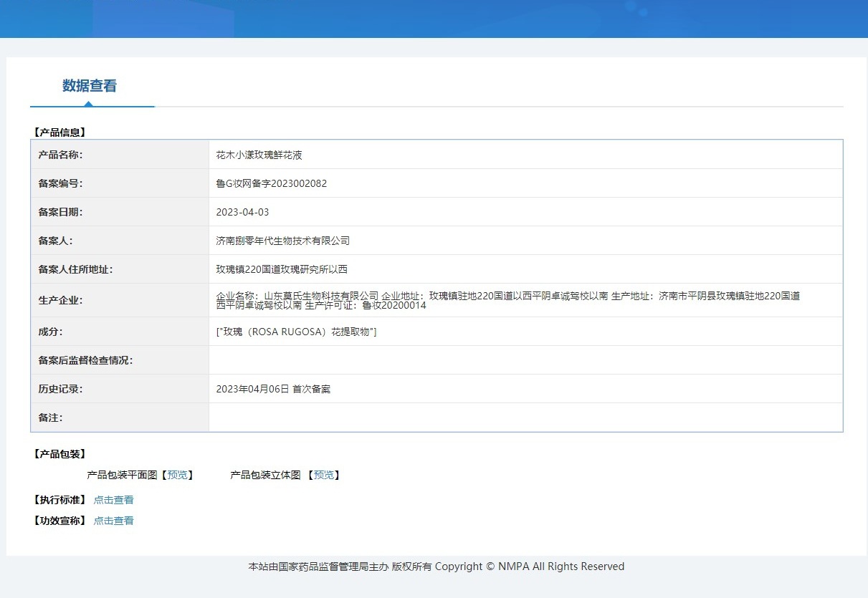868x598 pixels.
Task: Click the 备案后监督检查情况 label cell
Action: coord(120,360)
